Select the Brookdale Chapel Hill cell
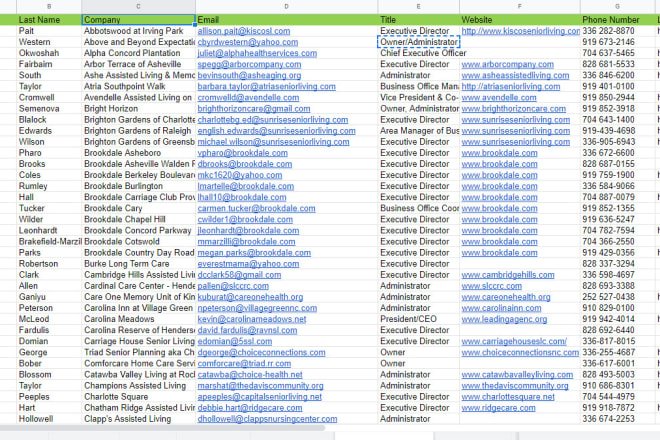660x440 pixels. pyautogui.click(x=138, y=219)
